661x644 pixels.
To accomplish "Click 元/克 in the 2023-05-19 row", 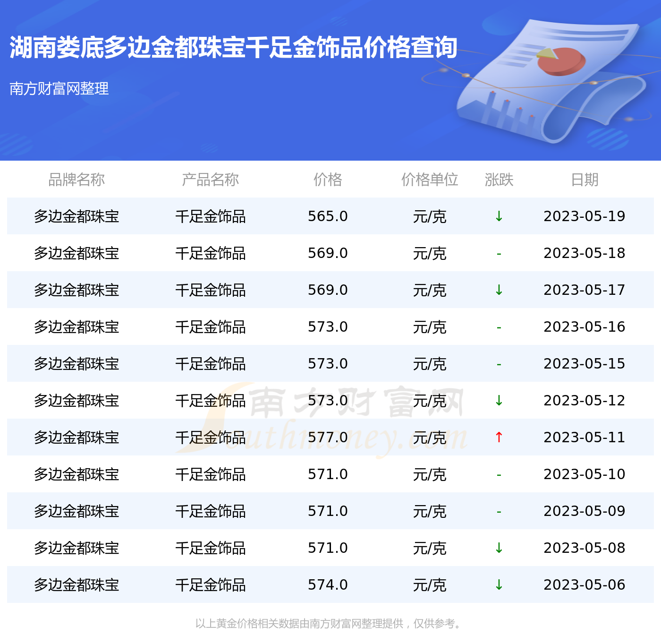I will click(430, 216).
